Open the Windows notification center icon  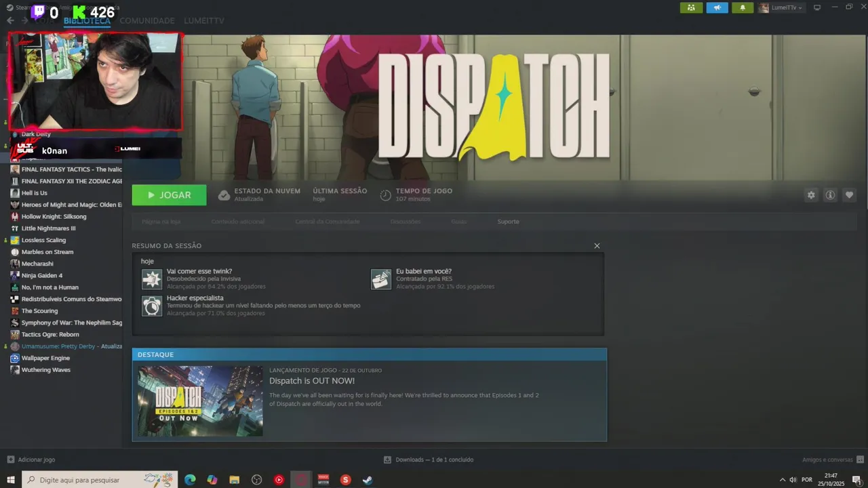pos(856,480)
